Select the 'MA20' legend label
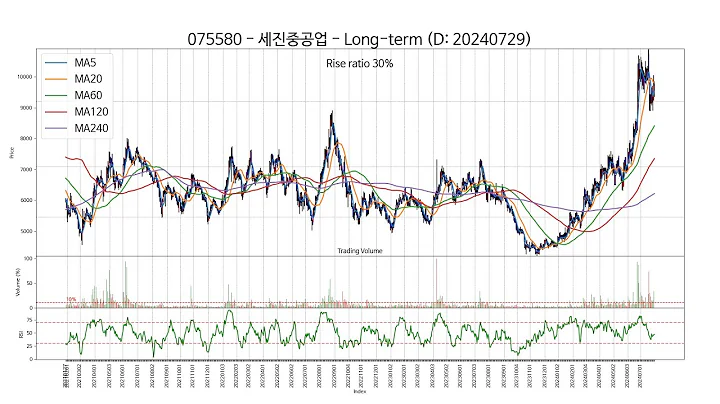The width and height of the screenshot is (720, 404). click(88, 79)
